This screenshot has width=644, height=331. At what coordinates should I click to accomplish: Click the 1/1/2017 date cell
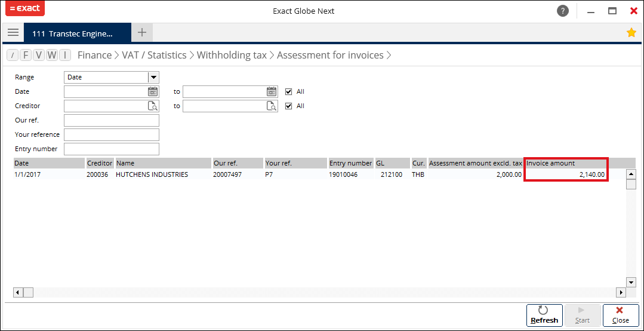[27, 174]
